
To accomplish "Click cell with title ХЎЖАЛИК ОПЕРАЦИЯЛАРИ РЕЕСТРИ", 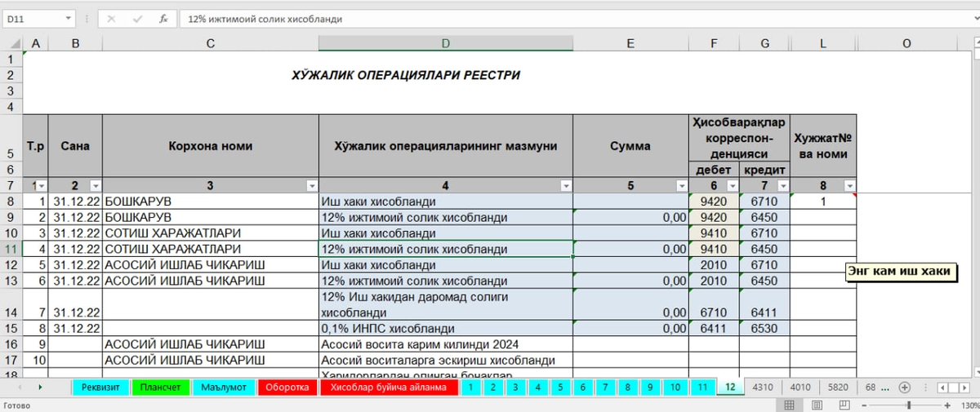I will pyautogui.click(x=406, y=75).
